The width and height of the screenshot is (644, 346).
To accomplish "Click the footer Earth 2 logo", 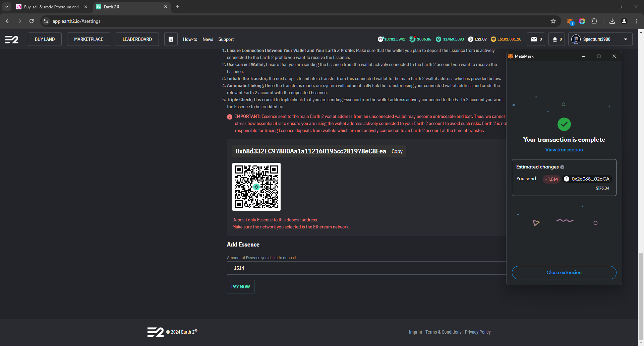I will click(155, 332).
